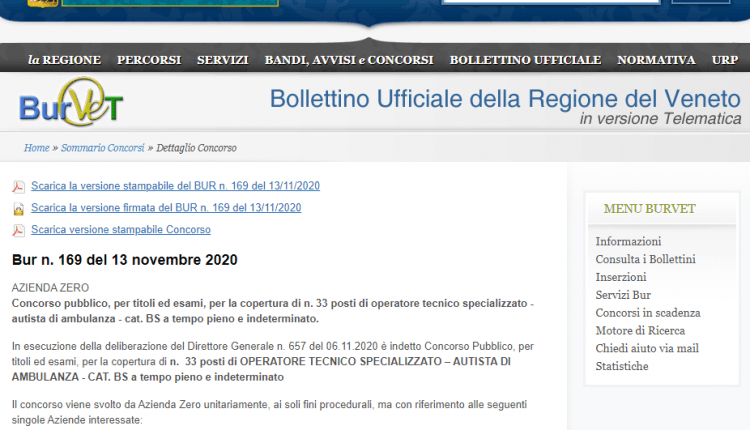The width and height of the screenshot is (750, 430).
Task: Go to Sommario Concorsi breadcrumb
Action: 102,148
